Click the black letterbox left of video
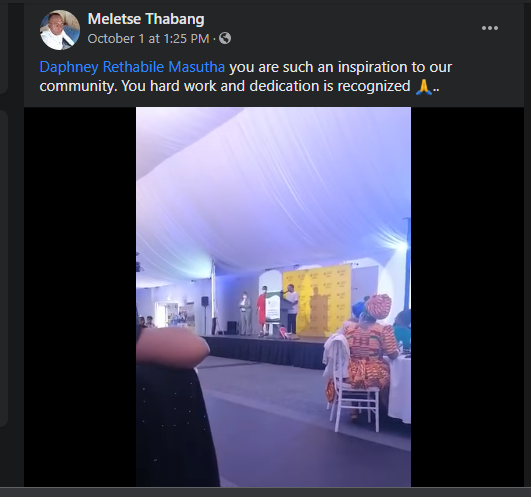531x497 pixels. [x=80, y=297]
